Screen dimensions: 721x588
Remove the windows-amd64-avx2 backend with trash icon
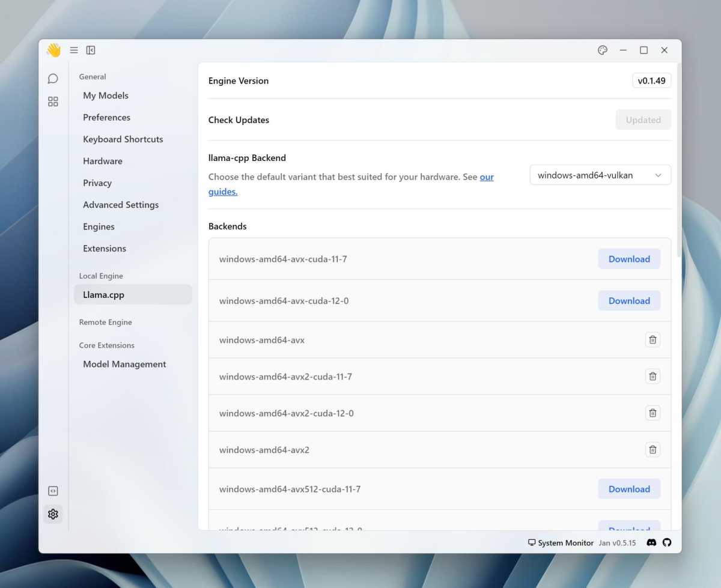pos(653,450)
